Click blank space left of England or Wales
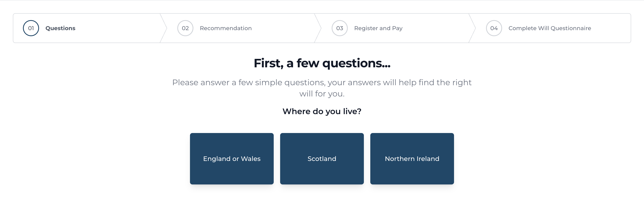Viewport: 644px width, 217px height. (x=100, y=159)
